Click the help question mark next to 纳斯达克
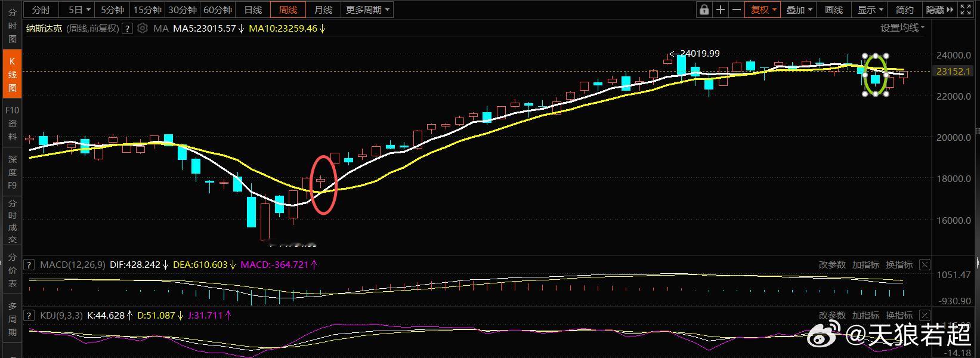980x358 pixels. 127,28
